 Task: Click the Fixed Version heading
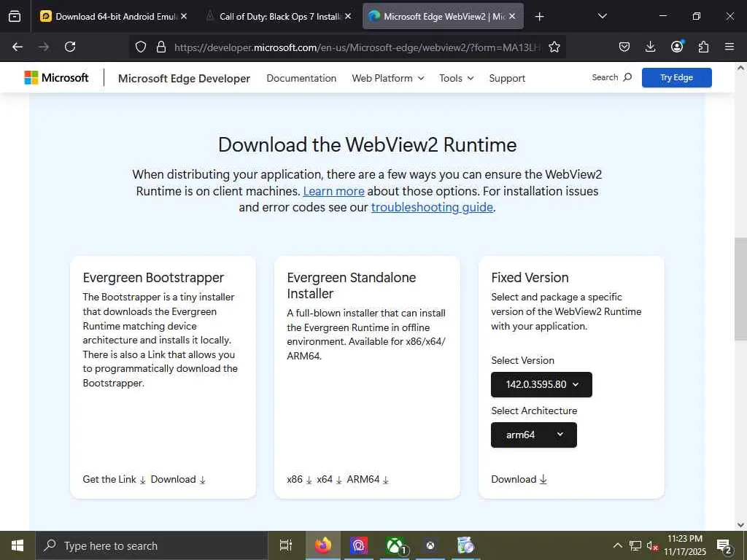(530, 277)
